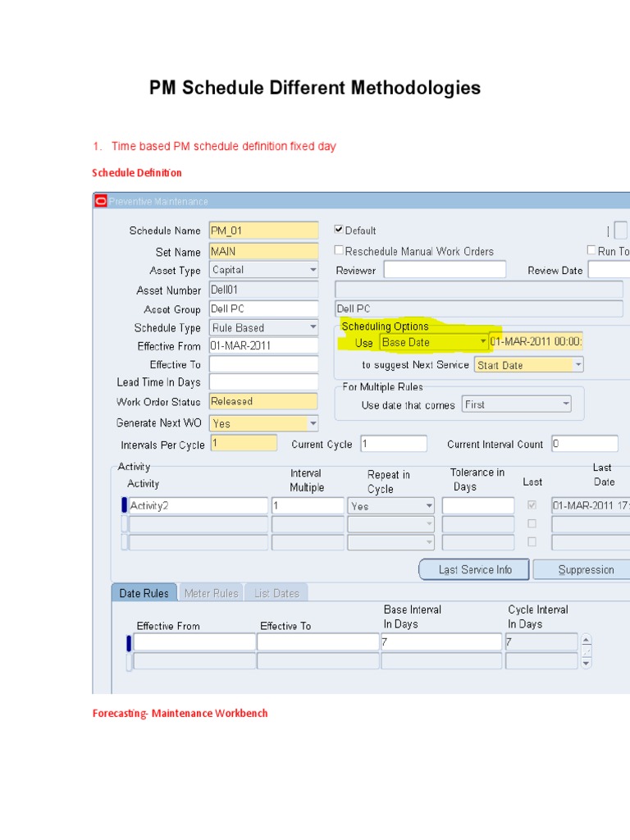The width and height of the screenshot is (630, 840).
Task: Click the Work Order Status Released field
Action: (263, 401)
